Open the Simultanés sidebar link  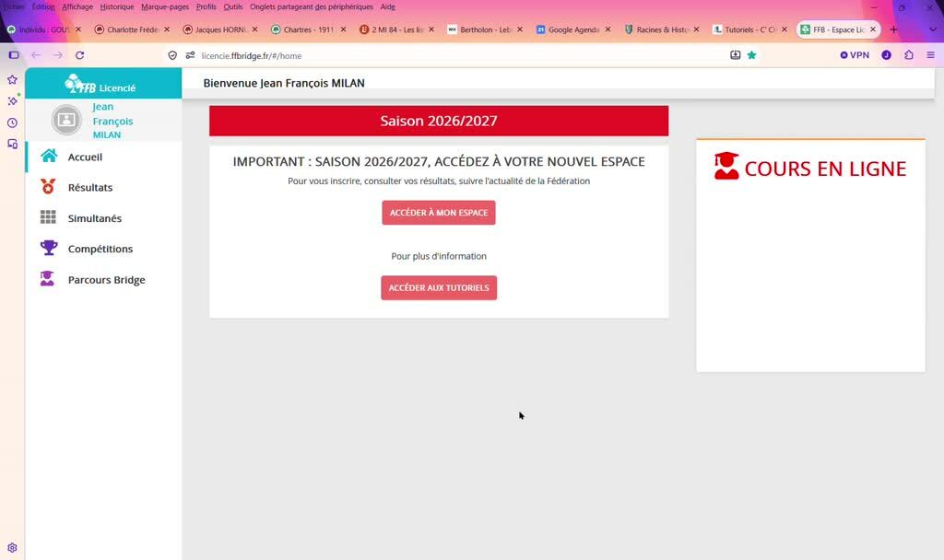[x=95, y=218]
